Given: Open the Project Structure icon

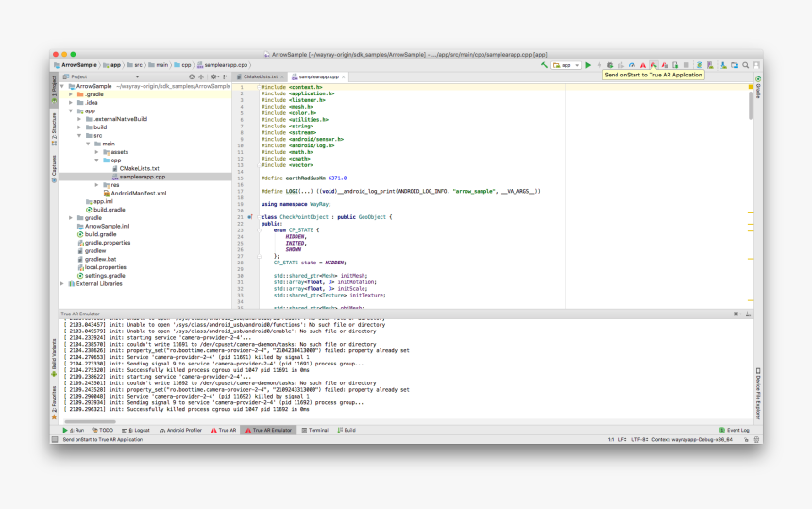Looking at the screenshot, I should (735, 65).
